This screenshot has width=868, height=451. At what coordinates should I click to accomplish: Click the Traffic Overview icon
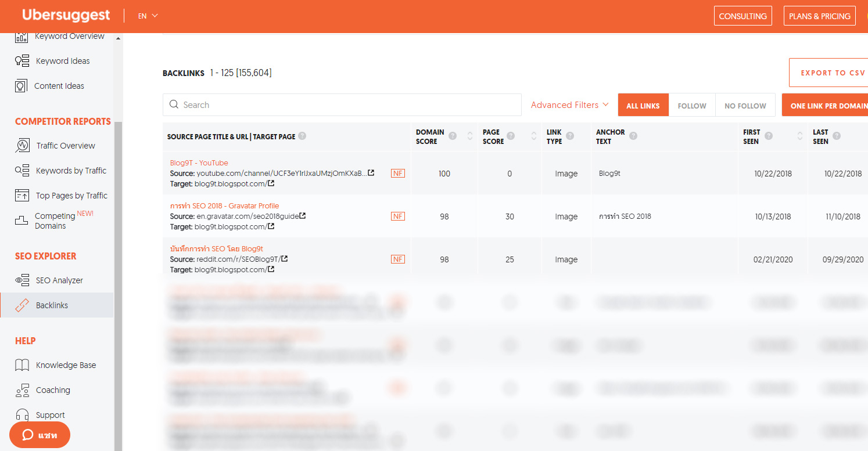point(22,146)
